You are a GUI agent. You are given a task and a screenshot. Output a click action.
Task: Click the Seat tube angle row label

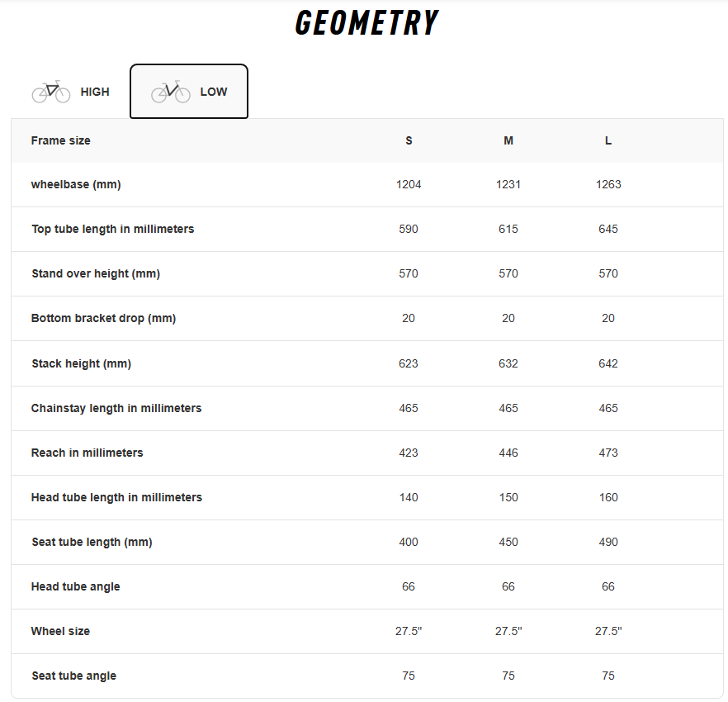(74, 676)
